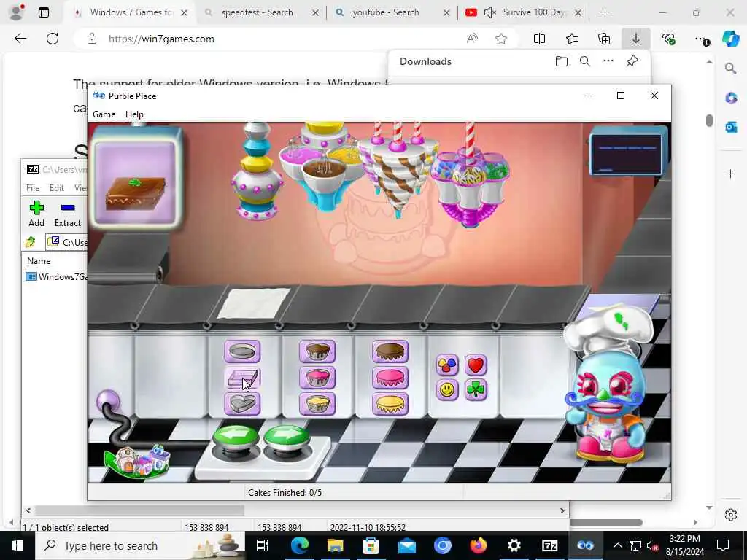Select the round cake pan button
Screen dimensions: 747x560
click(x=242, y=351)
